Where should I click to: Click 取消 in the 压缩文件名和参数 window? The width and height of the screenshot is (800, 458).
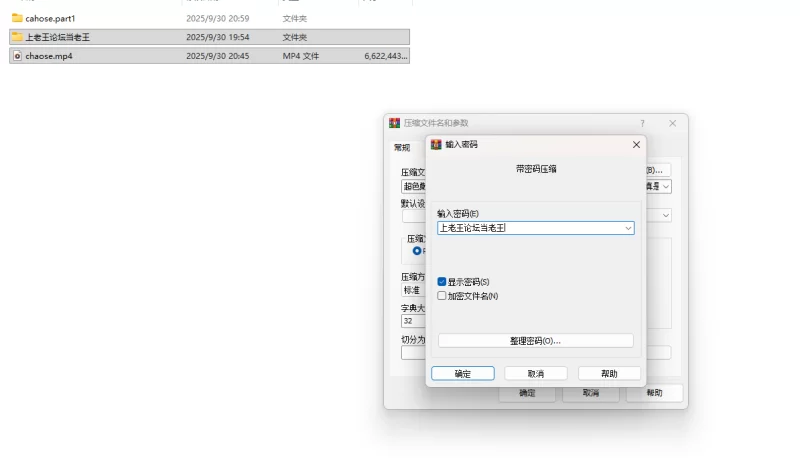[x=591, y=393]
